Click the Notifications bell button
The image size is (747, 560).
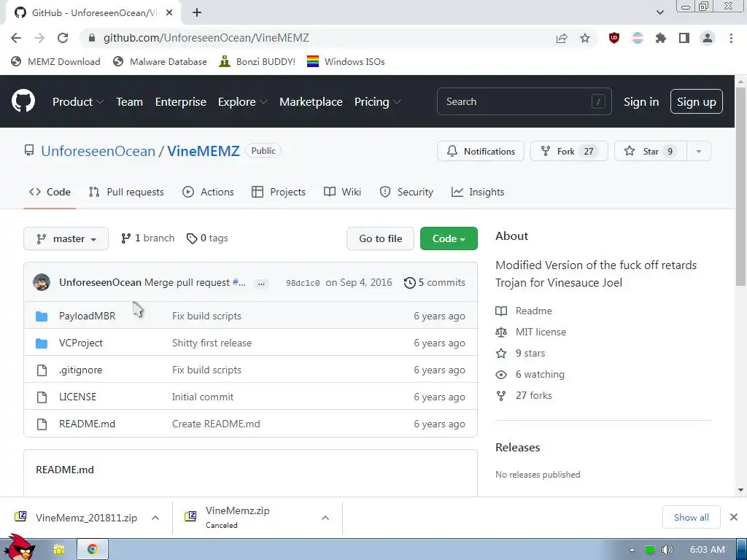click(x=481, y=152)
